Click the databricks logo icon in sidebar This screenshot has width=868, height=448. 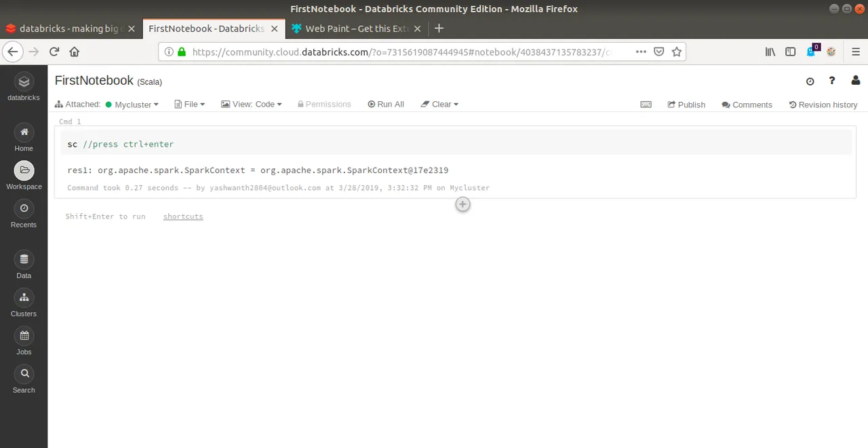tap(24, 82)
